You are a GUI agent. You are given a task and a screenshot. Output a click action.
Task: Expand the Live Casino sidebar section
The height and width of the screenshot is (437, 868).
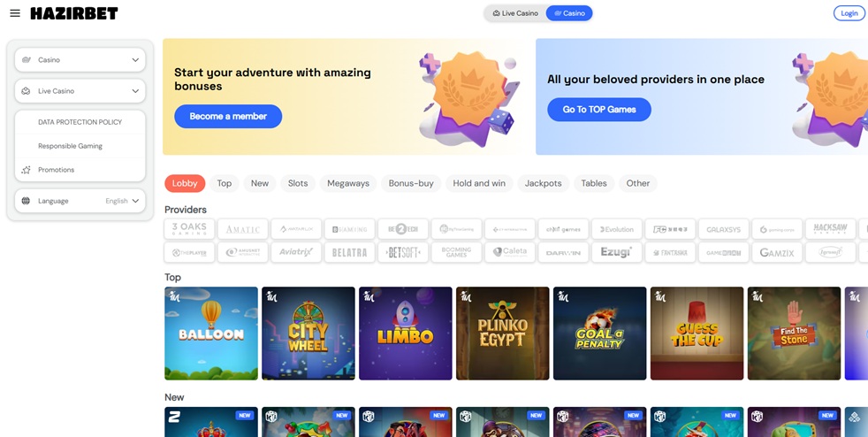(80, 91)
